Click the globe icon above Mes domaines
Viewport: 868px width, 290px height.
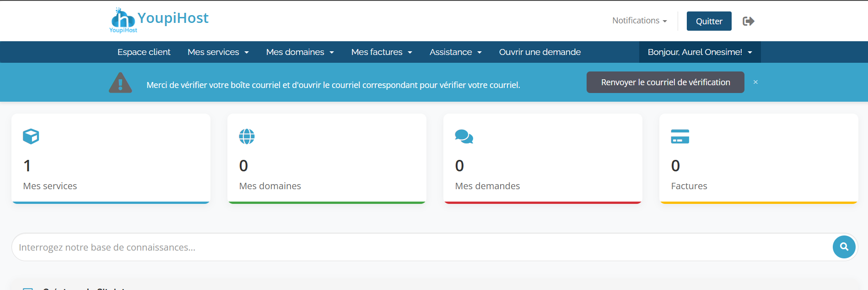[247, 137]
